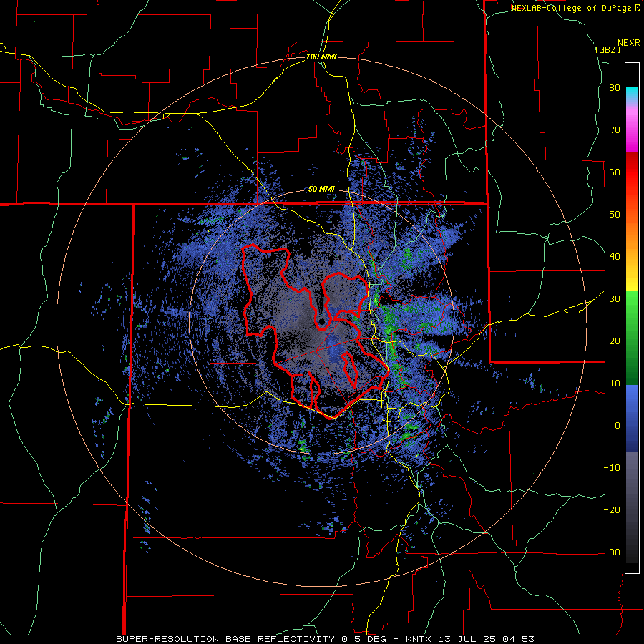This screenshot has height=644, width=644.
Task: Click the positive 10 value on the dBZ scale
Action: click(x=615, y=384)
